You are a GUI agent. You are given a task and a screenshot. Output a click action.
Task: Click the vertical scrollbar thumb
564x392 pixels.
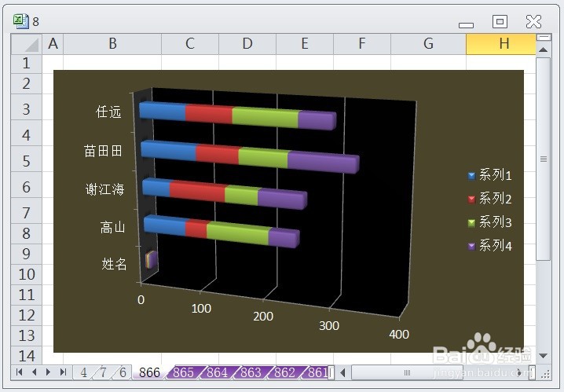tap(544, 159)
